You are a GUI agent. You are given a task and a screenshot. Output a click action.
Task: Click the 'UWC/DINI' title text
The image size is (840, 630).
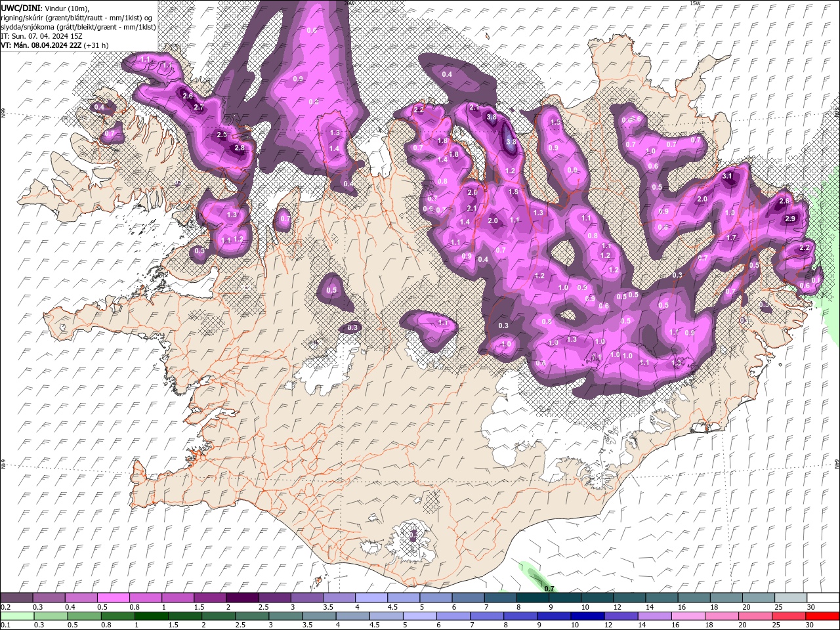21,8
